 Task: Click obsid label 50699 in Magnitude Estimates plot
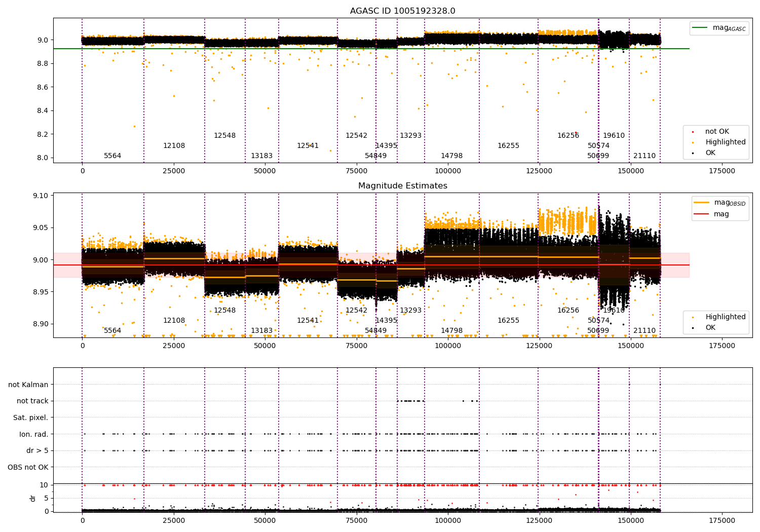pyautogui.click(x=598, y=331)
